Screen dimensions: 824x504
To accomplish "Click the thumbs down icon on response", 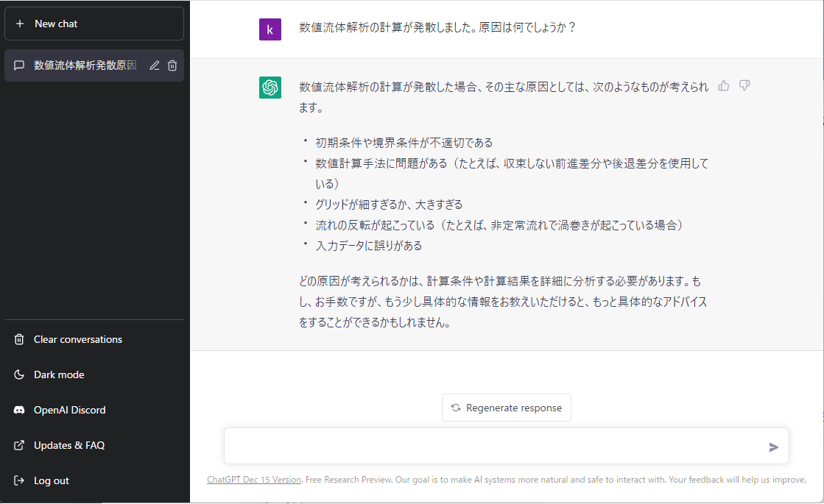I will click(x=744, y=85).
